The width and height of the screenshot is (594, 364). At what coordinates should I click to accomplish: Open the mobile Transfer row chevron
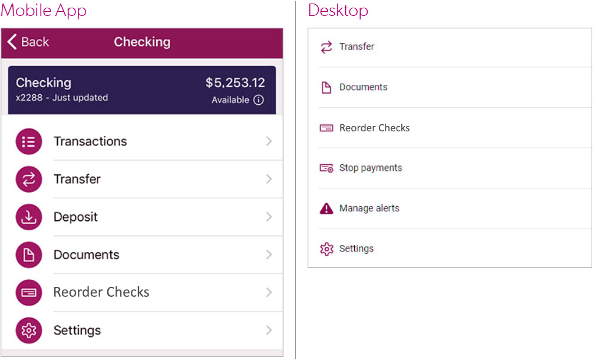269,179
